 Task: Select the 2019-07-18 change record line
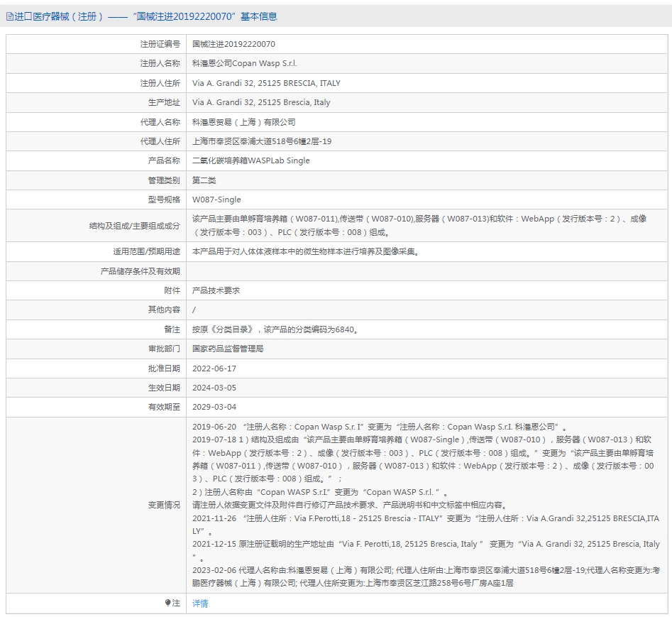click(x=423, y=459)
